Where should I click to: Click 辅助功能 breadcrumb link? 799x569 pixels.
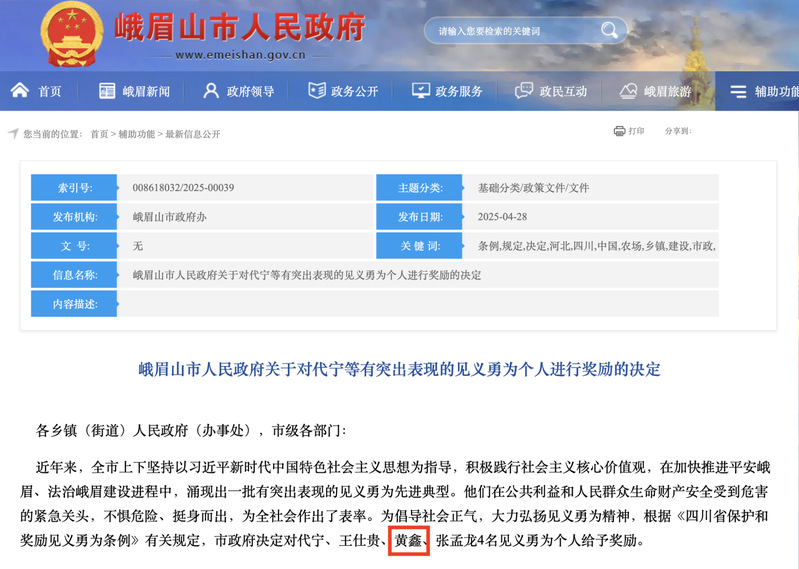tap(137, 134)
